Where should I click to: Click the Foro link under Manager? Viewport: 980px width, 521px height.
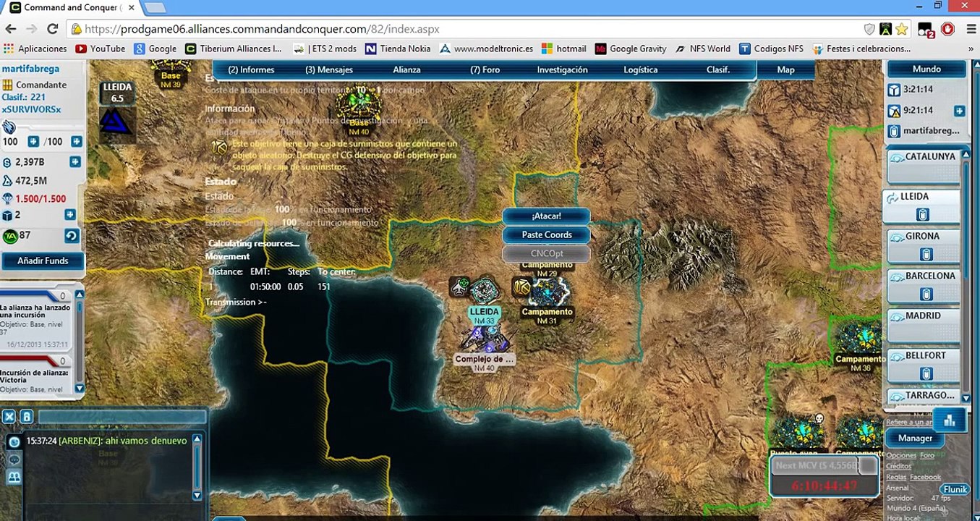(x=927, y=456)
